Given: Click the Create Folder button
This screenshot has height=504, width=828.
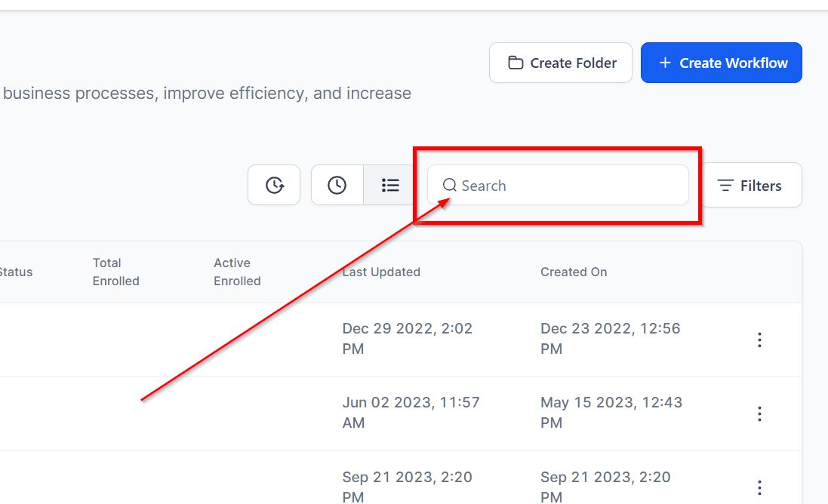Looking at the screenshot, I should click(x=560, y=63).
